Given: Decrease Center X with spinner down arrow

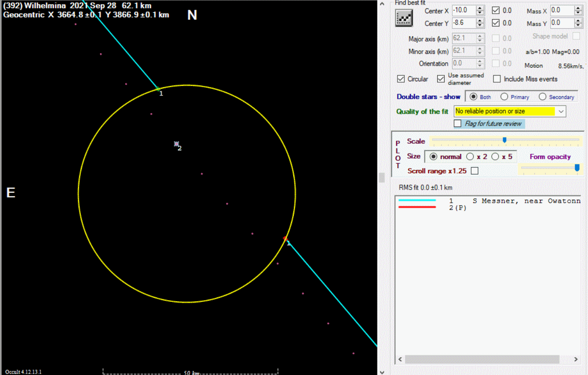Looking at the screenshot, I should click(x=480, y=13).
